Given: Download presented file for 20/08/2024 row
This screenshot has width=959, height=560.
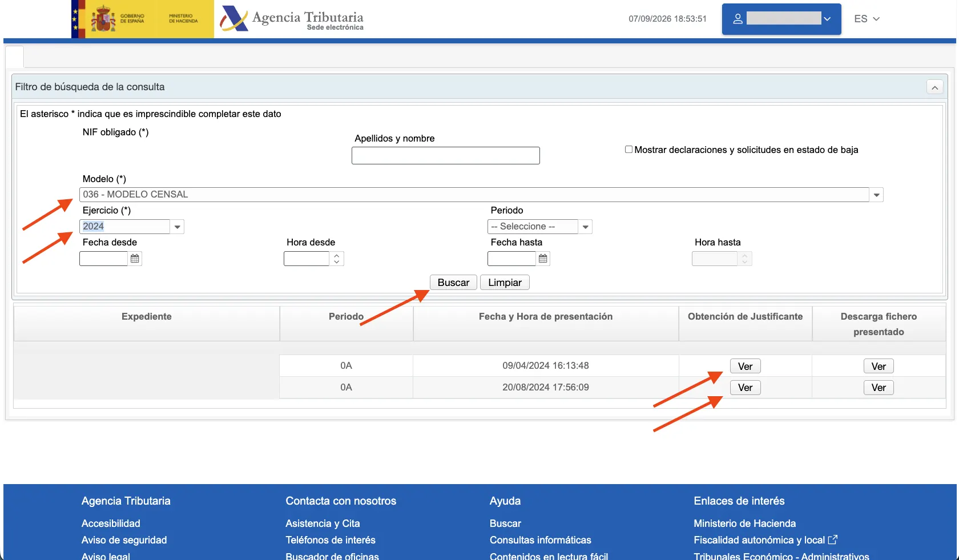Looking at the screenshot, I should [x=879, y=388].
